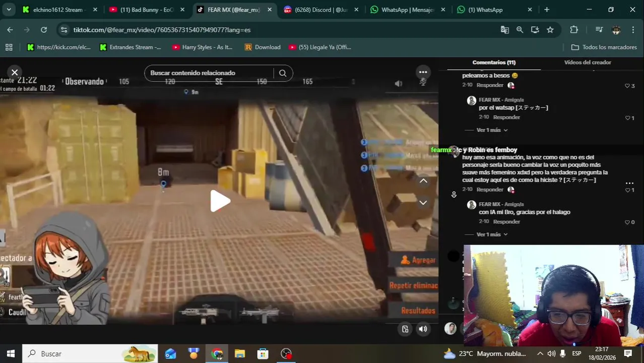The width and height of the screenshot is (644, 363).
Task: Open the notifications center icon
Action: [x=628, y=353]
